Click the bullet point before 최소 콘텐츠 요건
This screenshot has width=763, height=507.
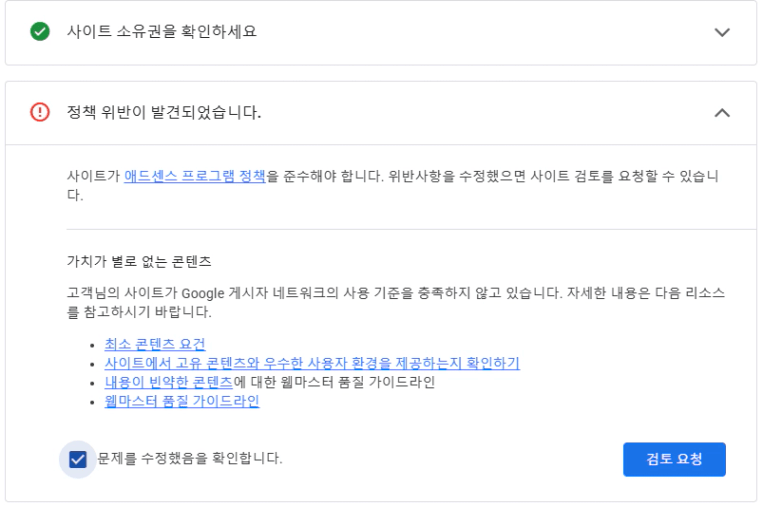pyautogui.click(x=92, y=346)
